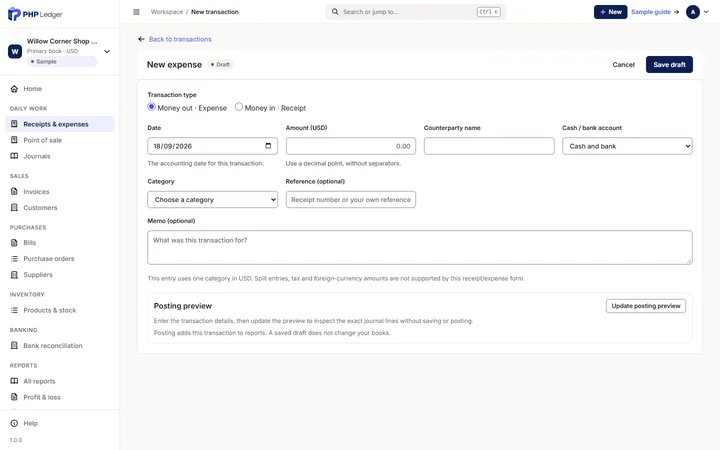The image size is (720, 450).
Task: Click the Receipts & expenses icon
Action: (14, 124)
